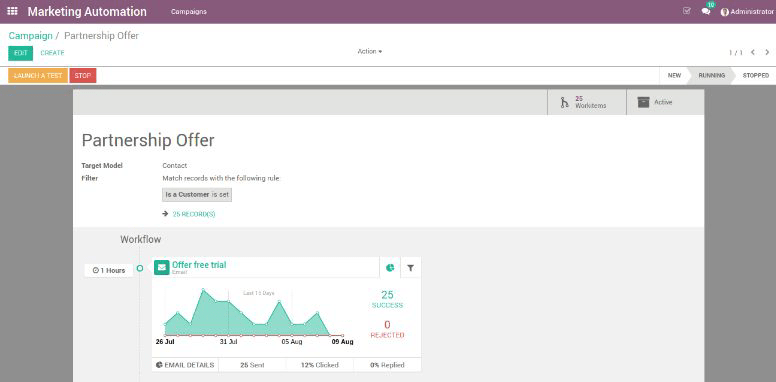Open the Administrator user menu
Image resolution: width=776 pixels, height=382 pixels.
tap(747, 11)
